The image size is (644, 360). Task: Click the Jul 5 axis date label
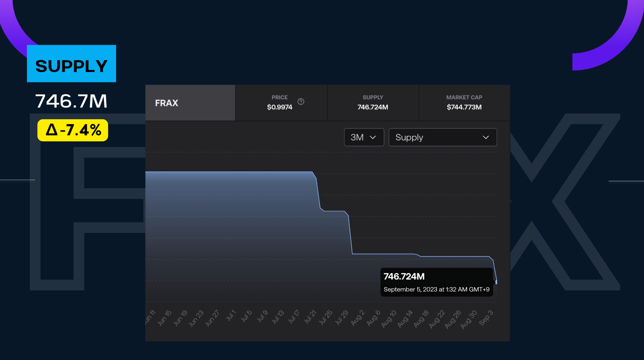(x=246, y=316)
